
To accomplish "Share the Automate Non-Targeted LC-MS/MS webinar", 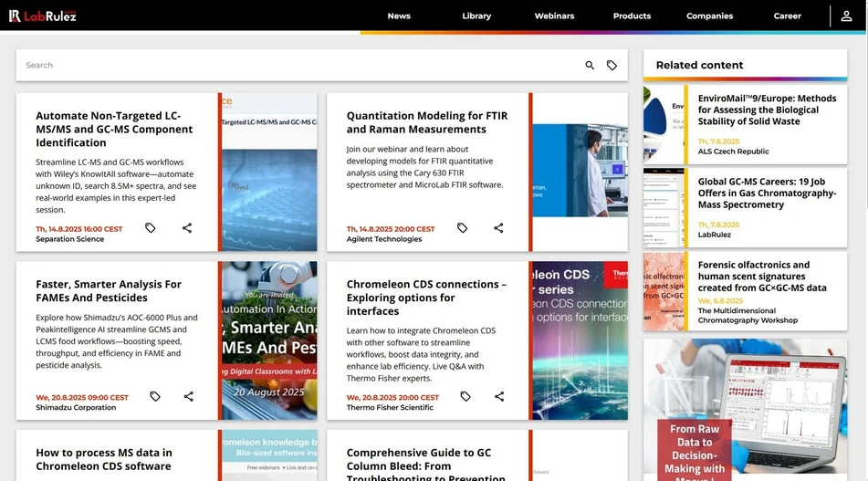I will click(187, 228).
